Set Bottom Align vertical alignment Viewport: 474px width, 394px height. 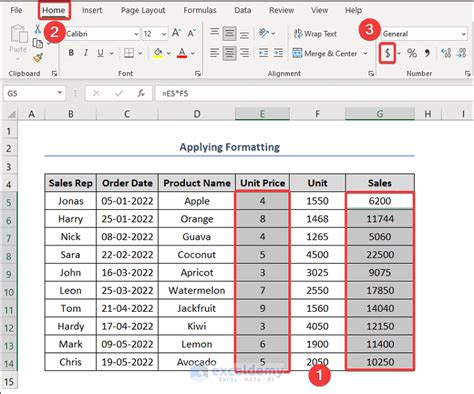244,34
